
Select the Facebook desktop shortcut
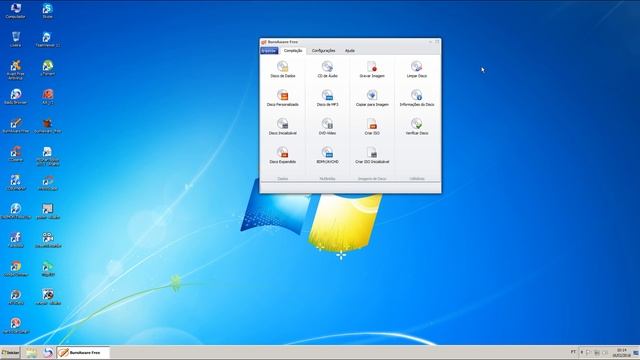point(16,240)
